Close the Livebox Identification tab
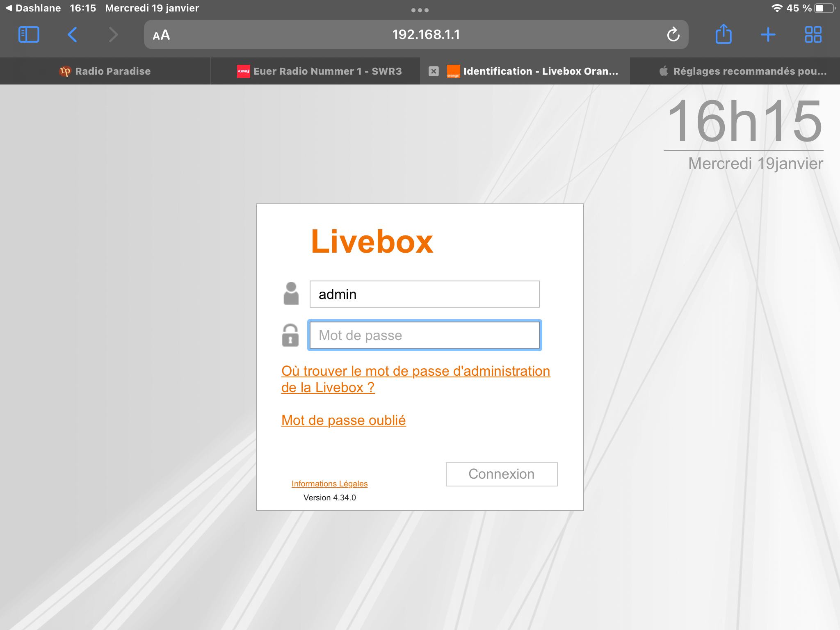 434,71
